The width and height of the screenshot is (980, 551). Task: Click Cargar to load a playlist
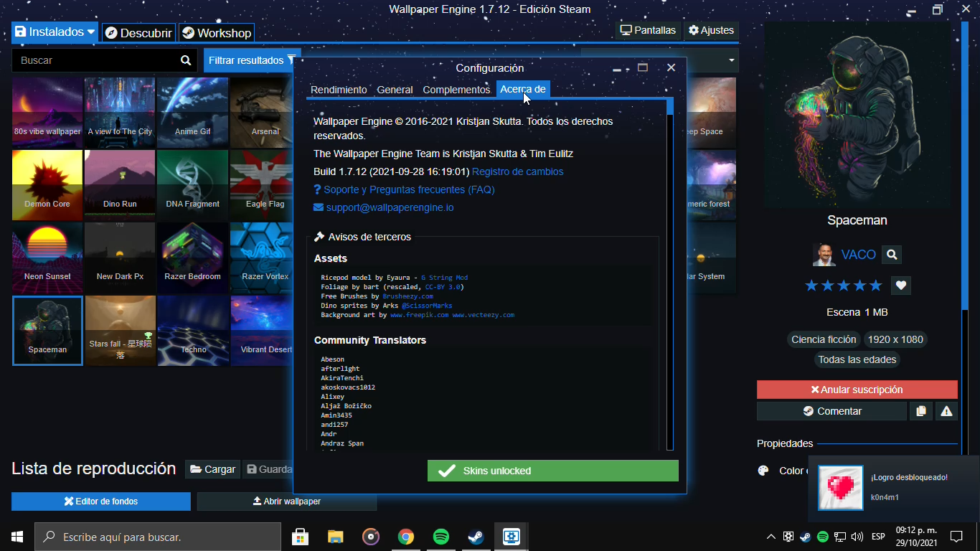point(212,469)
